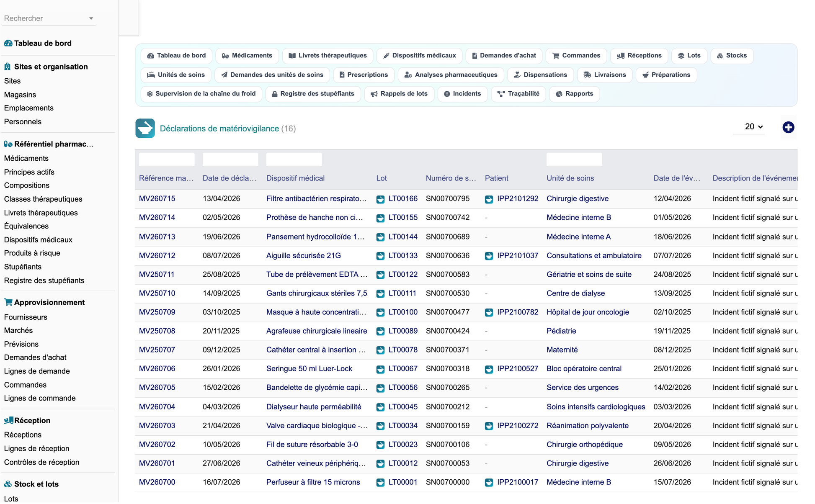
Task: Open the Rechercher search dropdown
Action: [x=49, y=18]
